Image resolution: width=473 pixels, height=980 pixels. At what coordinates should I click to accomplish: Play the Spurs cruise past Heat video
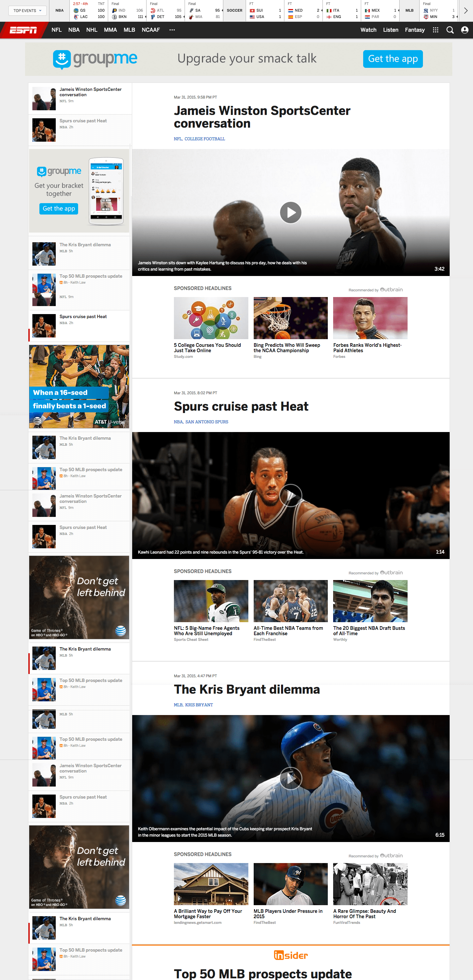291,495
